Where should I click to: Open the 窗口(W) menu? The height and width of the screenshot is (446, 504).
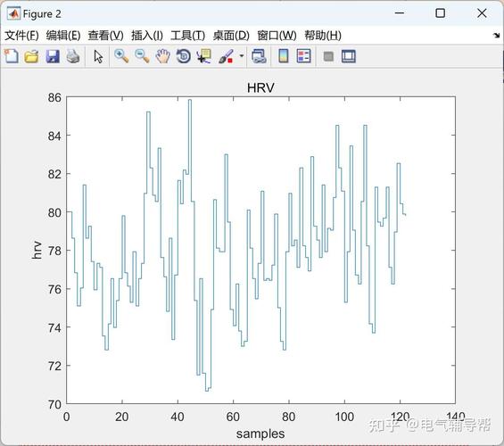point(277,36)
